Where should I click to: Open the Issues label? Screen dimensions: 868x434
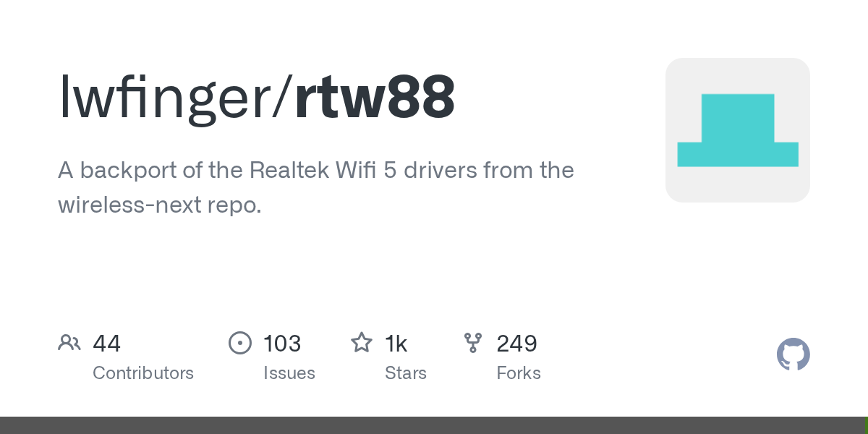(289, 373)
